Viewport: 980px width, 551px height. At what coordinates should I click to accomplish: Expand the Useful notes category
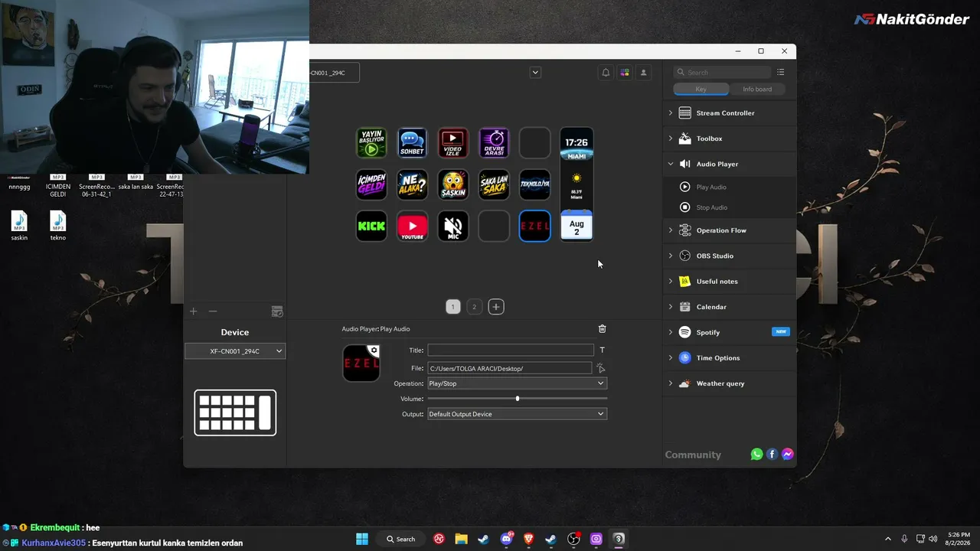(x=729, y=282)
